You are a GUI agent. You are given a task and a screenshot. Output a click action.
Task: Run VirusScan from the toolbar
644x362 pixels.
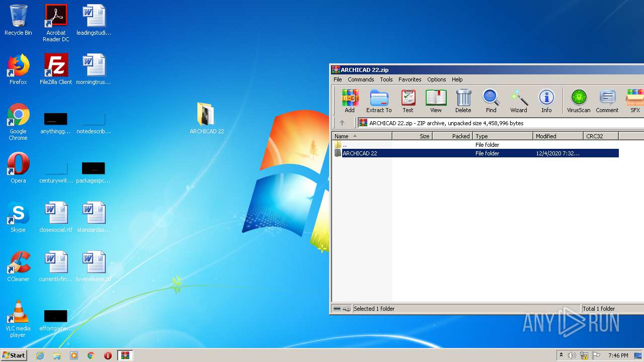[x=579, y=101]
